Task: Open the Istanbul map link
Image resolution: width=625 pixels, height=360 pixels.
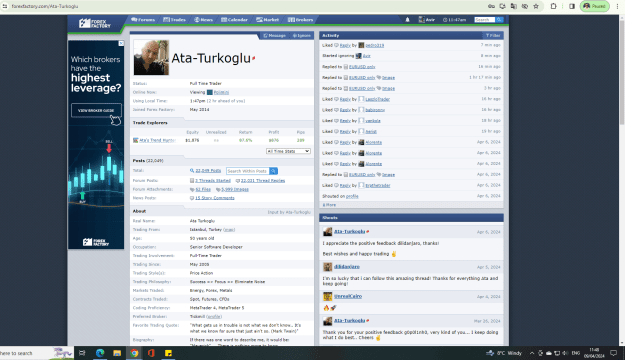Action: [229, 230]
